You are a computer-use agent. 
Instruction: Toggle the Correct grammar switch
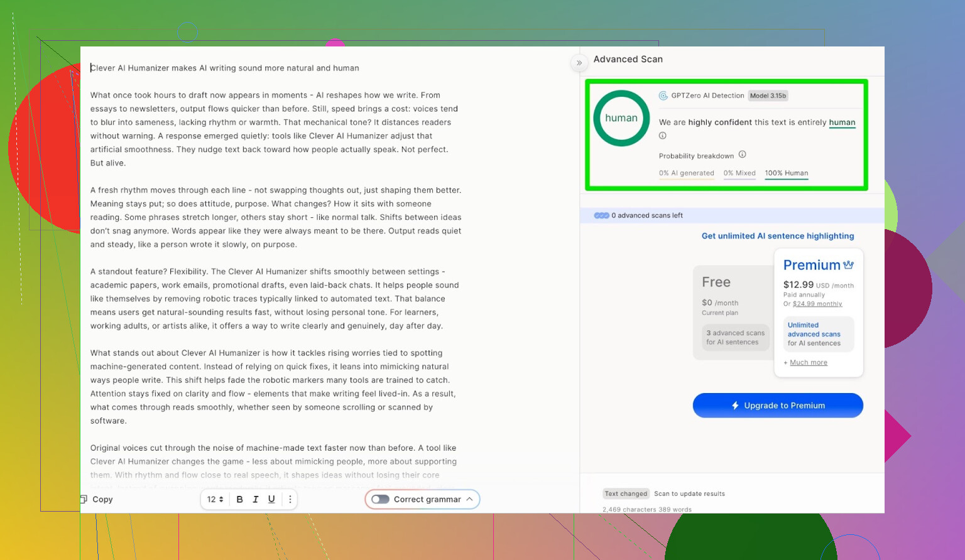(x=380, y=499)
